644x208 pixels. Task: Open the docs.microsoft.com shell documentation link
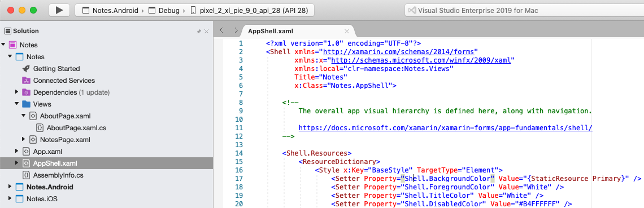[x=446, y=128]
